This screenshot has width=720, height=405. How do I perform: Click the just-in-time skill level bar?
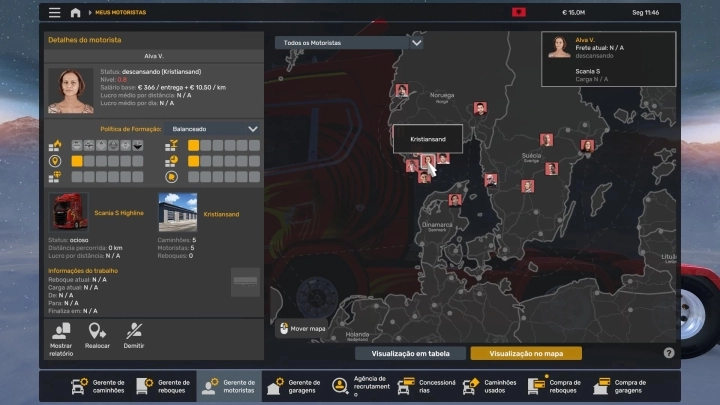coord(224,161)
